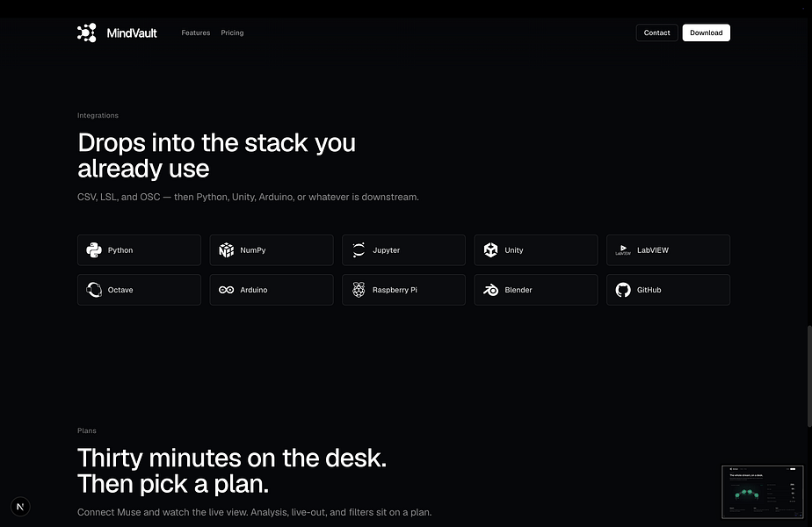Click the GitHub octocat icon

click(623, 290)
